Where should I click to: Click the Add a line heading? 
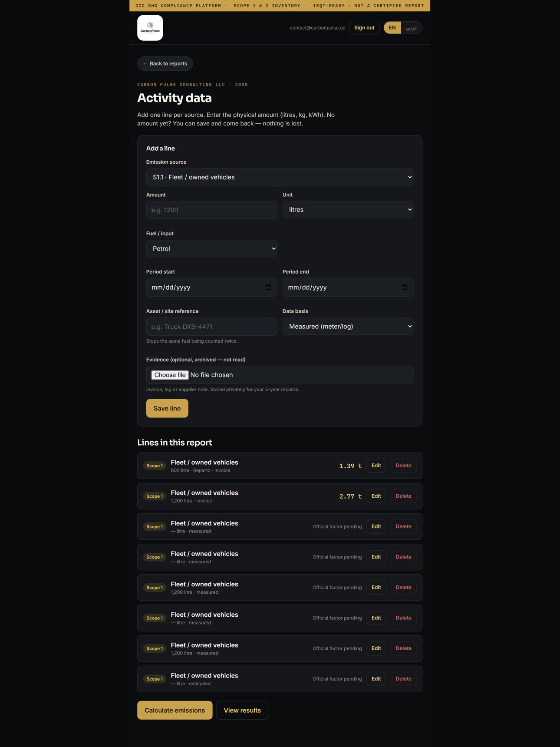161,149
